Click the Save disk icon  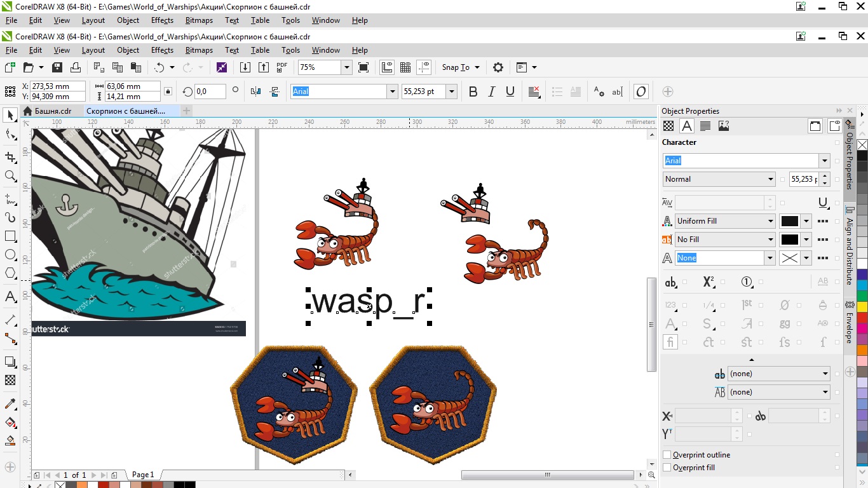57,67
